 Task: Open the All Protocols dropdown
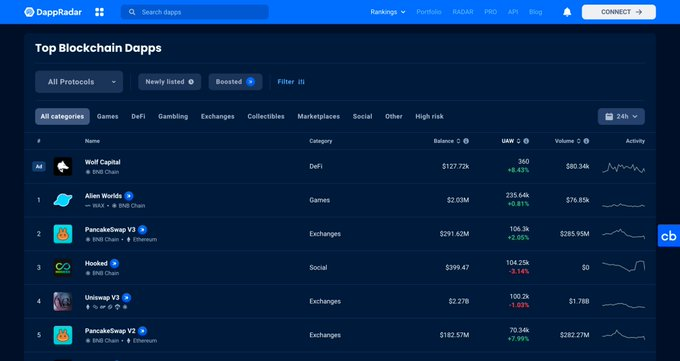79,82
